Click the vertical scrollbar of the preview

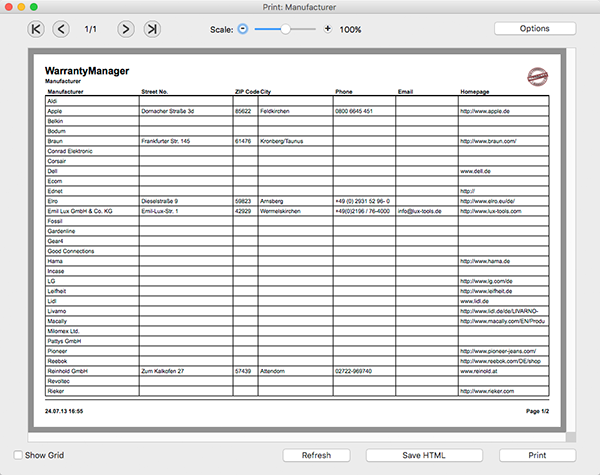pos(571,240)
